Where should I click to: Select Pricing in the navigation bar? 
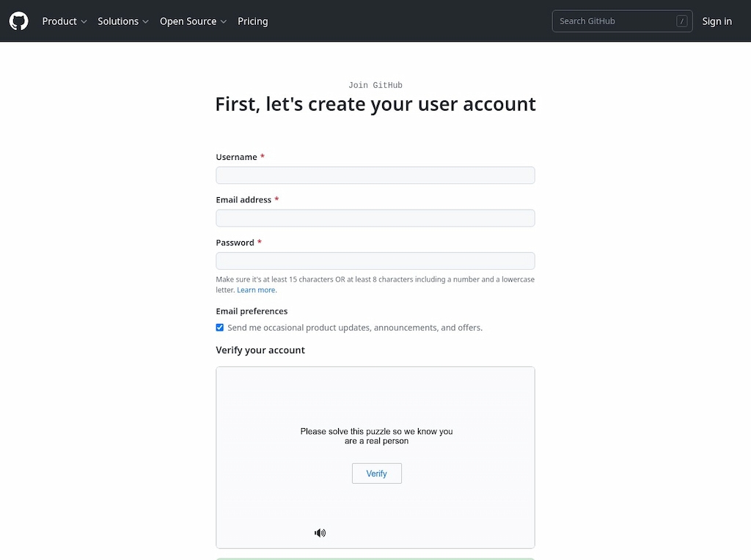tap(252, 21)
